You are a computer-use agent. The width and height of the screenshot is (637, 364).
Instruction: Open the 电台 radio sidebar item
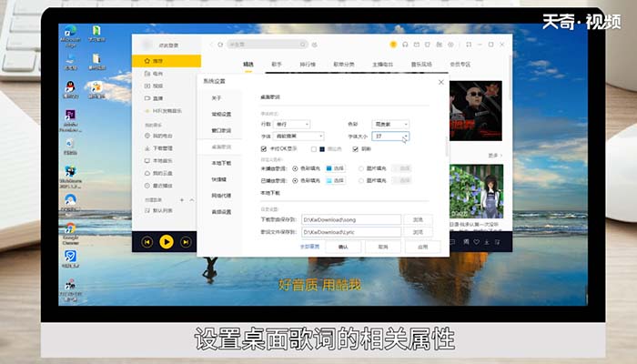tap(154, 74)
